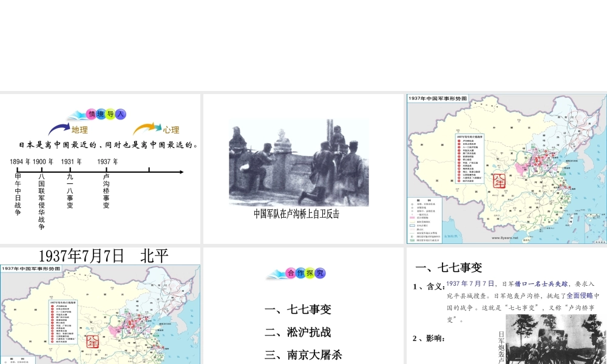Click the 1900 年 timeline label
The height and width of the screenshot is (364, 607).
pyautogui.click(x=43, y=162)
